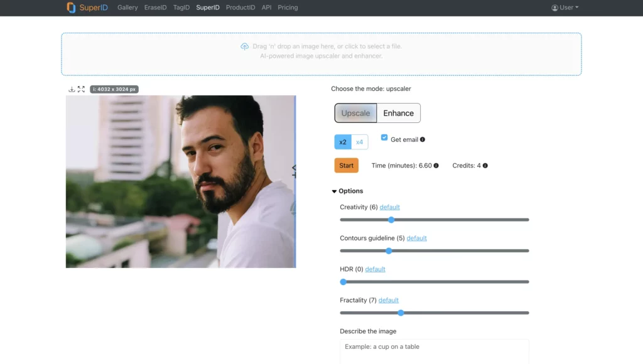Click the SuperID logo in the navbar
Image resolution: width=643 pixels, height=364 pixels.
click(x=85, y=7)
